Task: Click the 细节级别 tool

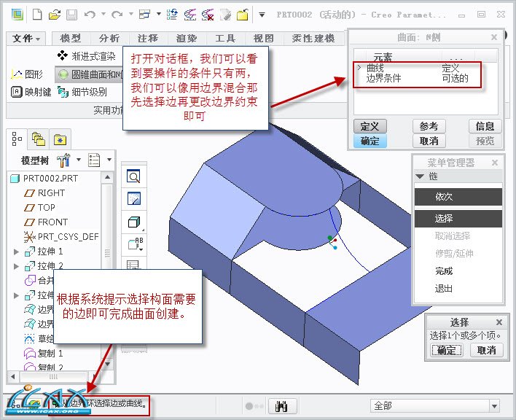Action: (x=82, y=92)
